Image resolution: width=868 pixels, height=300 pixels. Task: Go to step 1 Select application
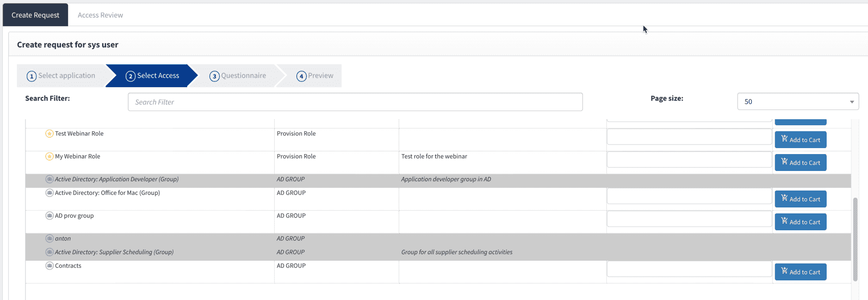[x=61, y=76]
